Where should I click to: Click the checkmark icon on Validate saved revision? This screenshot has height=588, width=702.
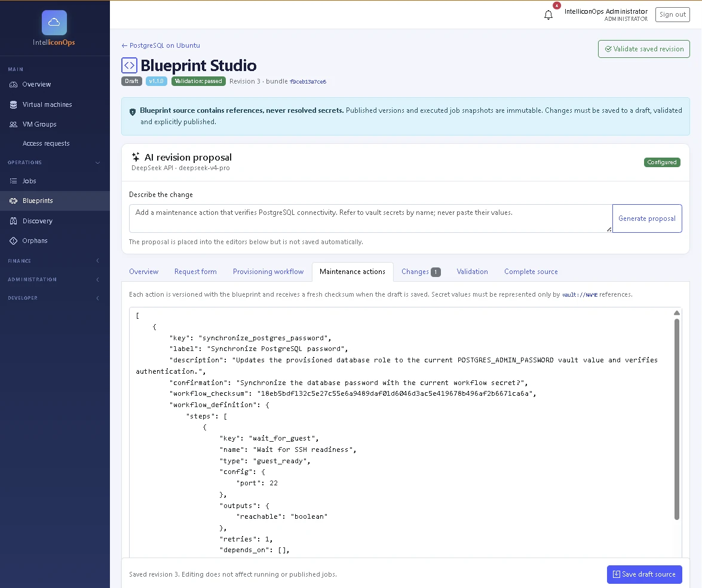(608, 49)
